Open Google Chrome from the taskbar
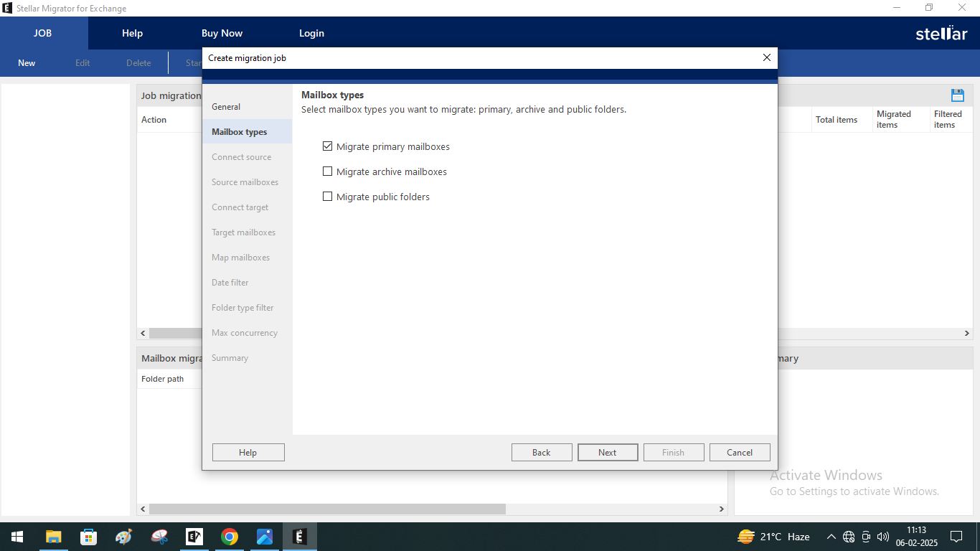 click(x=230, y=537)
